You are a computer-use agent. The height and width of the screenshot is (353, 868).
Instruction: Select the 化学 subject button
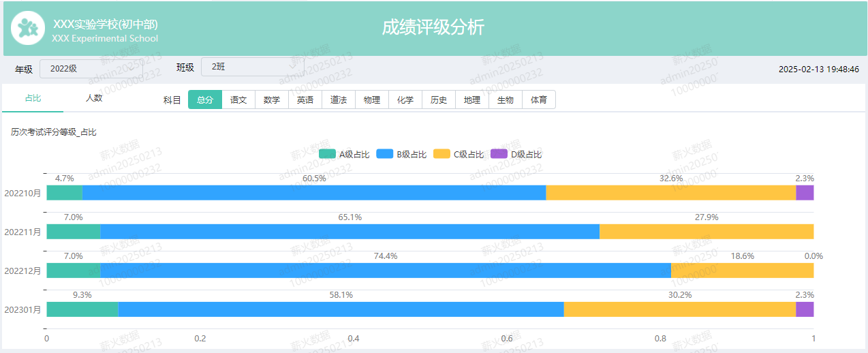(405, 99)
